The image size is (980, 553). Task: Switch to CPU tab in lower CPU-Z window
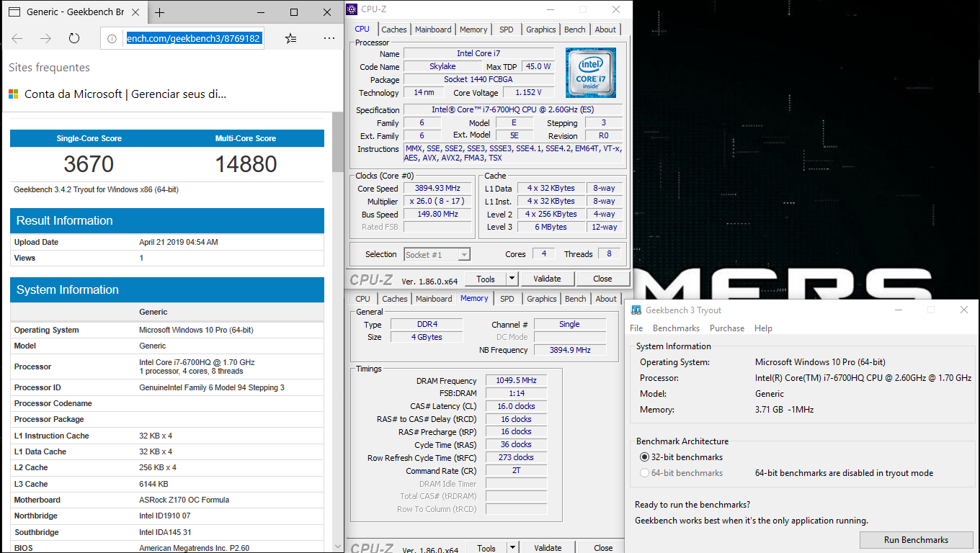tap(363, 299)
